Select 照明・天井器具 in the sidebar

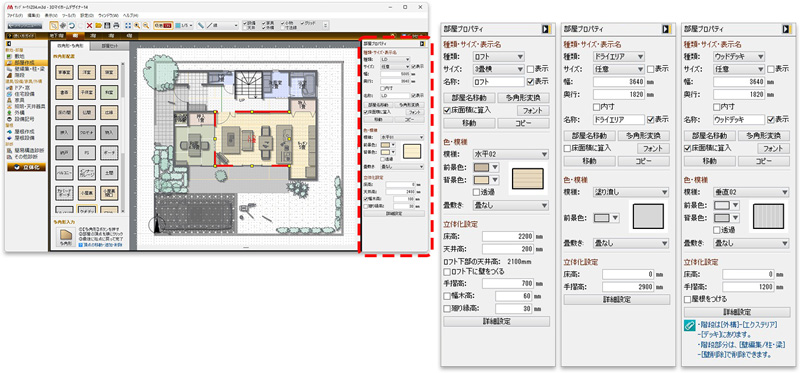coord(26,106)
